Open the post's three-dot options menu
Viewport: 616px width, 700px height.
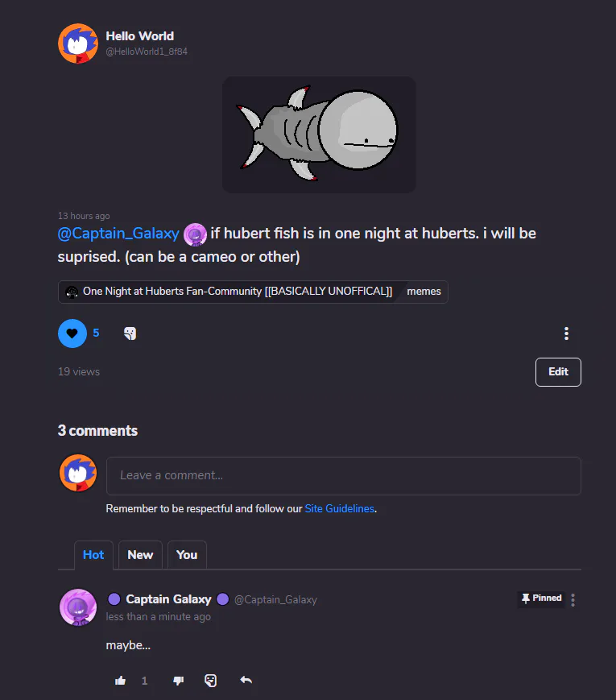(x=566, y=333)
